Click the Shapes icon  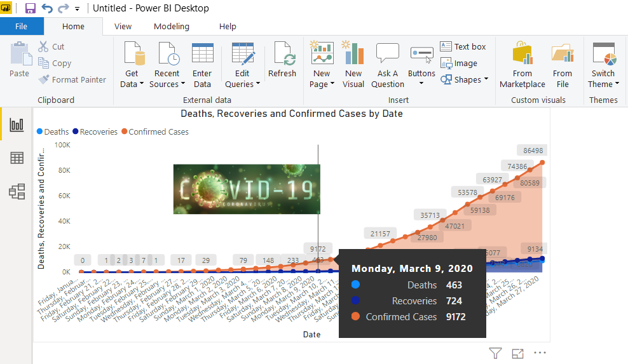(x=446, y=79)
